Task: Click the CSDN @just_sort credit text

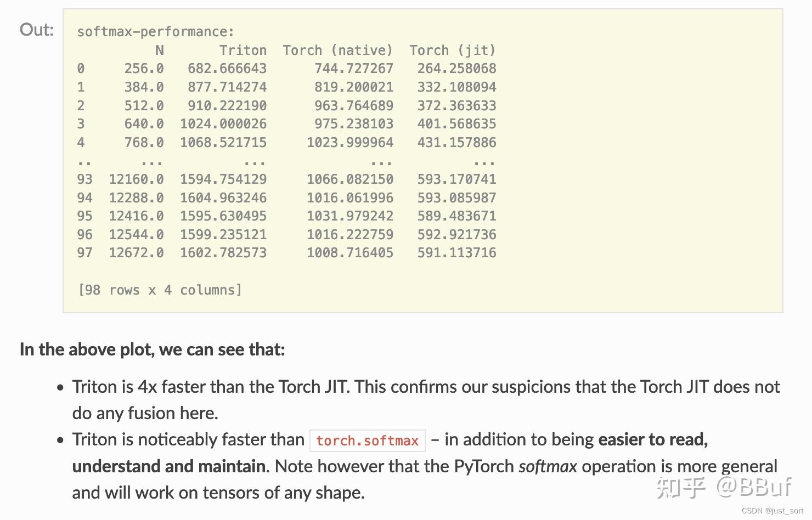Action: pyautogui.click(x=772, y=511)
